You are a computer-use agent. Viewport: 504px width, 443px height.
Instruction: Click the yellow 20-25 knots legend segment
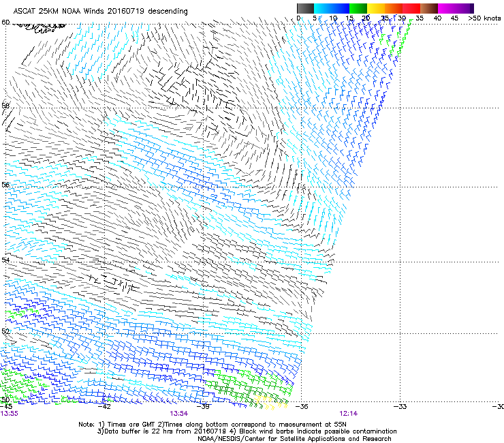point(376,8)
